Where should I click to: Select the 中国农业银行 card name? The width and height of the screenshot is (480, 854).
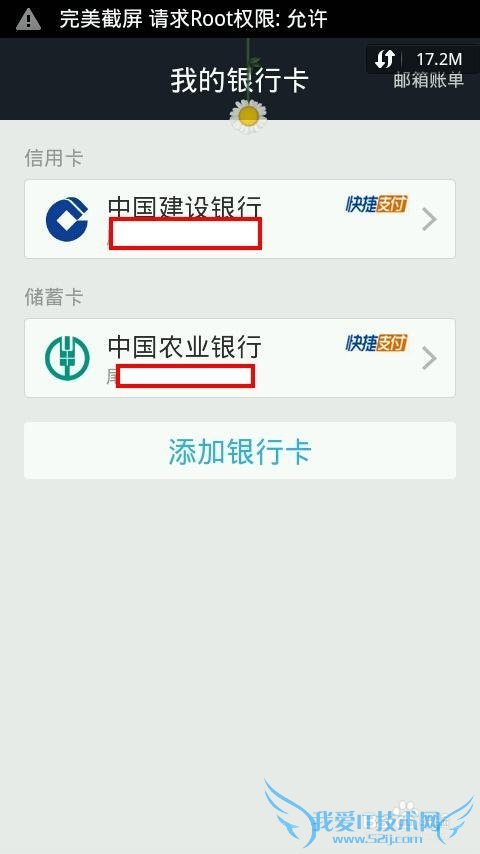[185, 346]
